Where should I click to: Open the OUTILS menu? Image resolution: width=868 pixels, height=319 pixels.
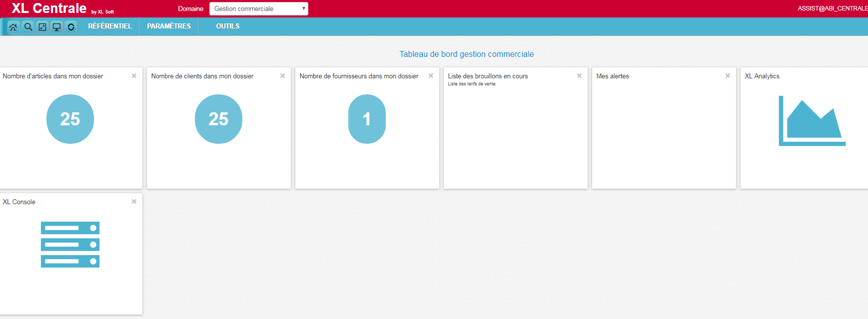228,26
